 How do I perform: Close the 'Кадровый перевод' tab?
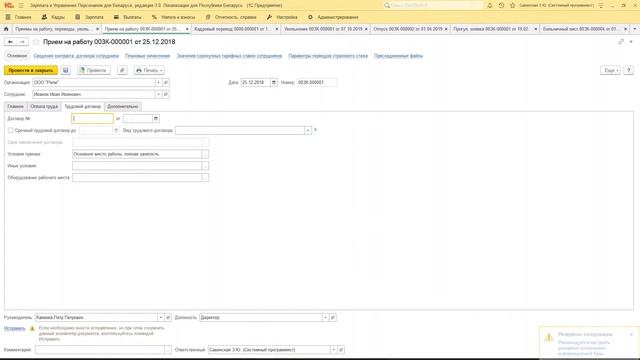277,29
